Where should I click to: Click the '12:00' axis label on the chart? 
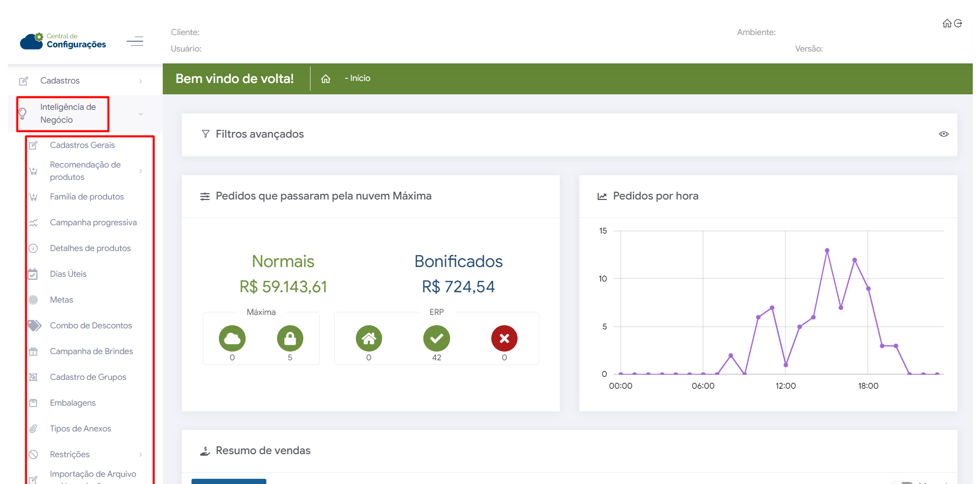pos(785,386)
